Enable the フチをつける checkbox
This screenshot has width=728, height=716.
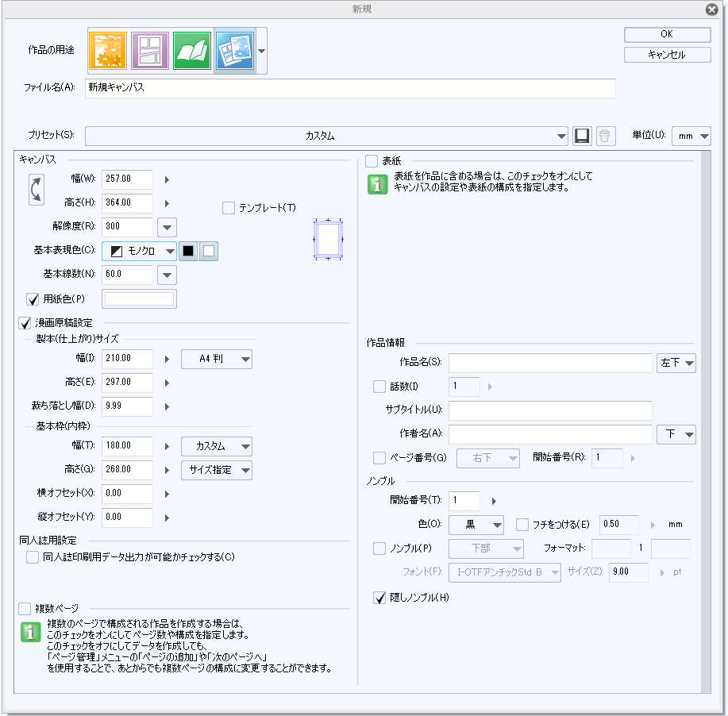[522, 525]
